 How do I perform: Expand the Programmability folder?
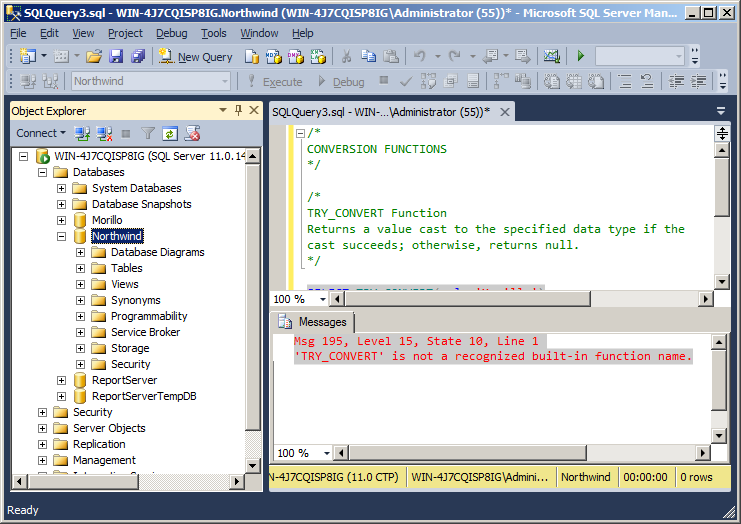pyautogui.click(x=80, y=316)
